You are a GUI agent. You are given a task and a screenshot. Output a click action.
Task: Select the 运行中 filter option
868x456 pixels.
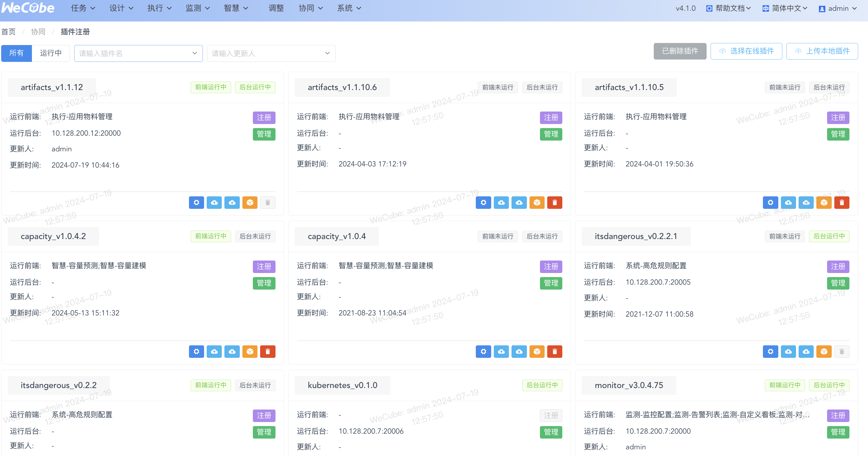51,53
